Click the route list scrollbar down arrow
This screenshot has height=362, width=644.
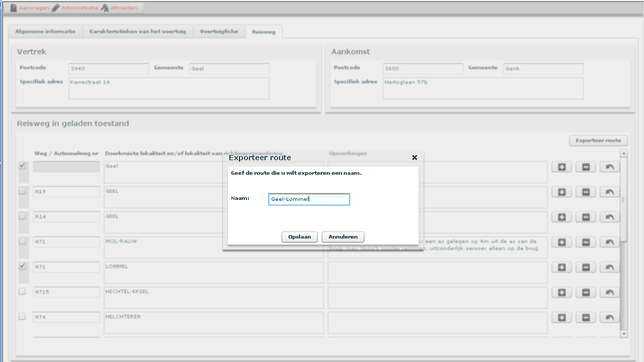click(624, 333)
